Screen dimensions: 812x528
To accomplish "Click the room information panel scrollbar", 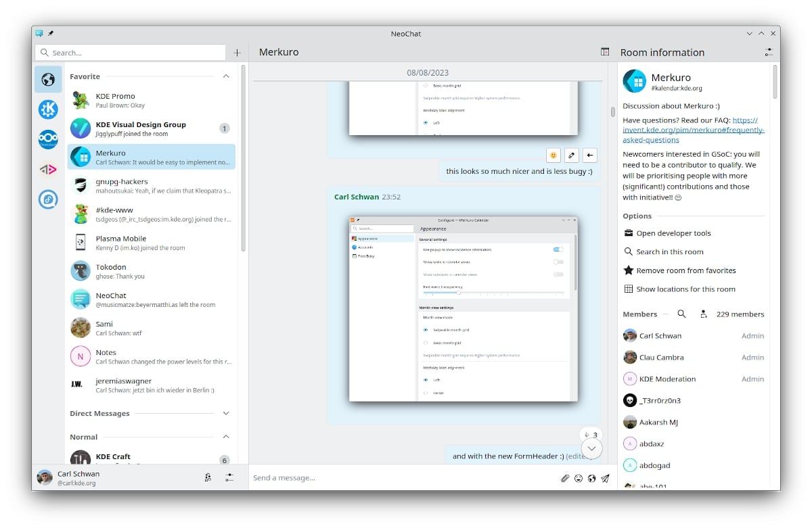I will [775, 81].
